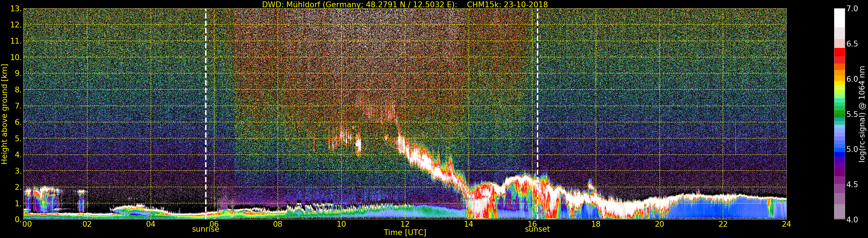This screenshot has width=868, height=238.
Task: Click the '18' time tick label
Action: (x=596, y=224)
